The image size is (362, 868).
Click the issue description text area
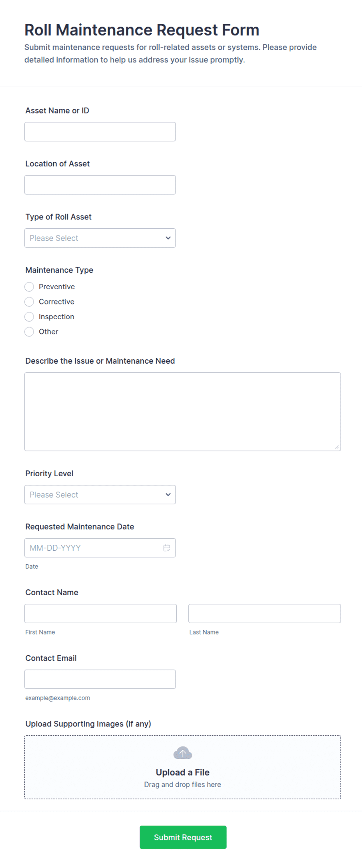183,412
